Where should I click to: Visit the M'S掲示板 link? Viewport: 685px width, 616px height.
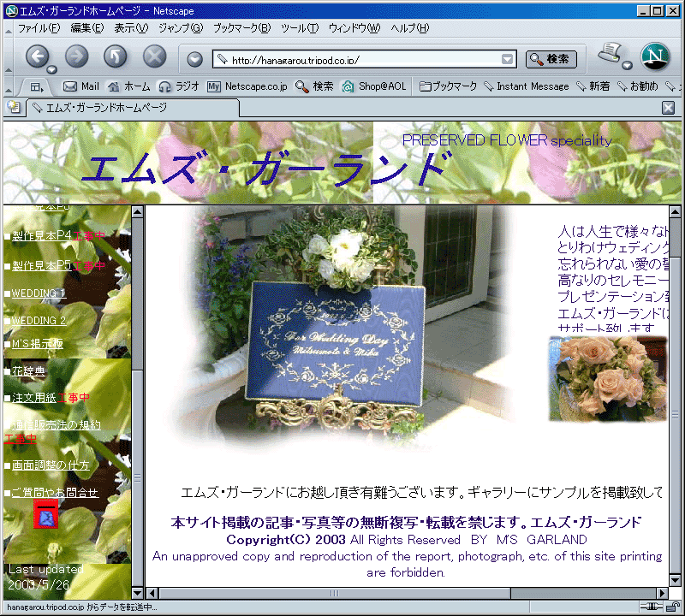(x=38, y=344)
